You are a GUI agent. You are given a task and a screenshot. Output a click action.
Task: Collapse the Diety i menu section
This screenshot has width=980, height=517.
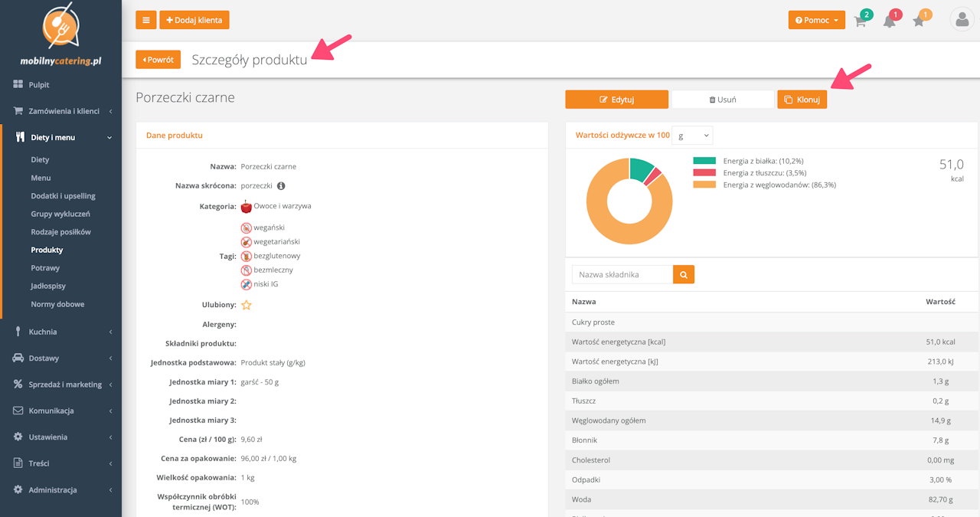61,137
